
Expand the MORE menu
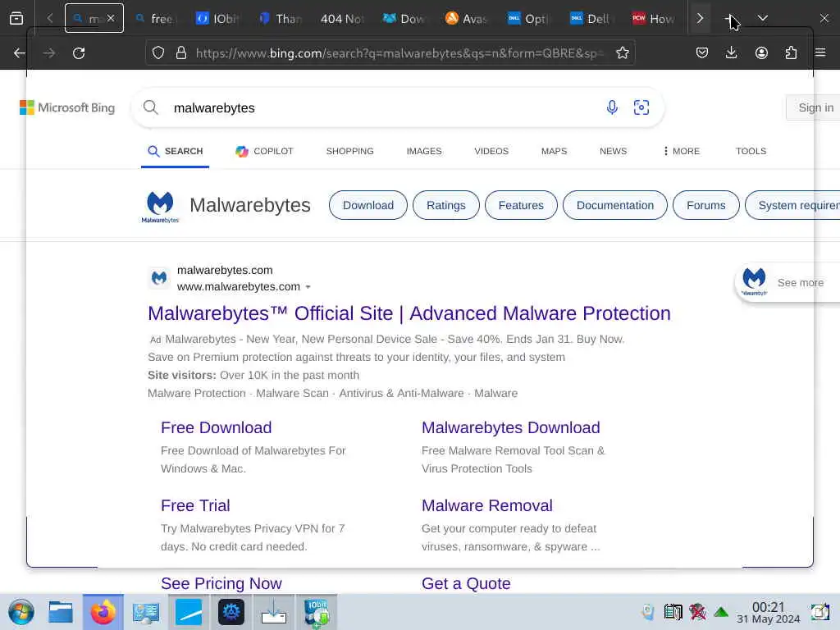(x=682, y=151)
